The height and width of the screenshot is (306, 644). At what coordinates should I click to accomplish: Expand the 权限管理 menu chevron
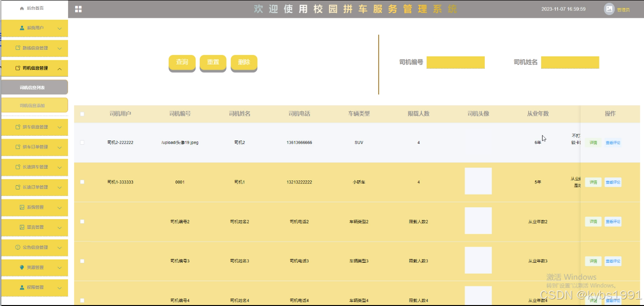click(x=60, y=288)
